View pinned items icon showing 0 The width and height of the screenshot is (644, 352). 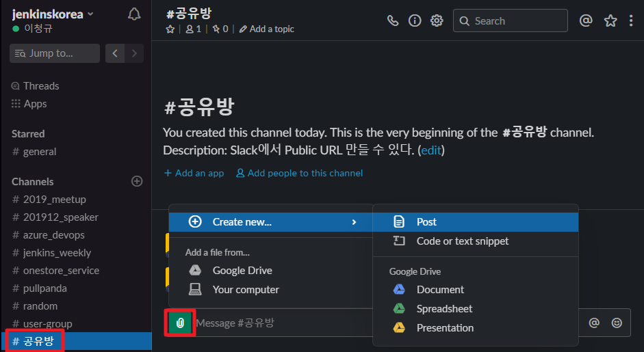pyautogui.click(x=220, y=29)
